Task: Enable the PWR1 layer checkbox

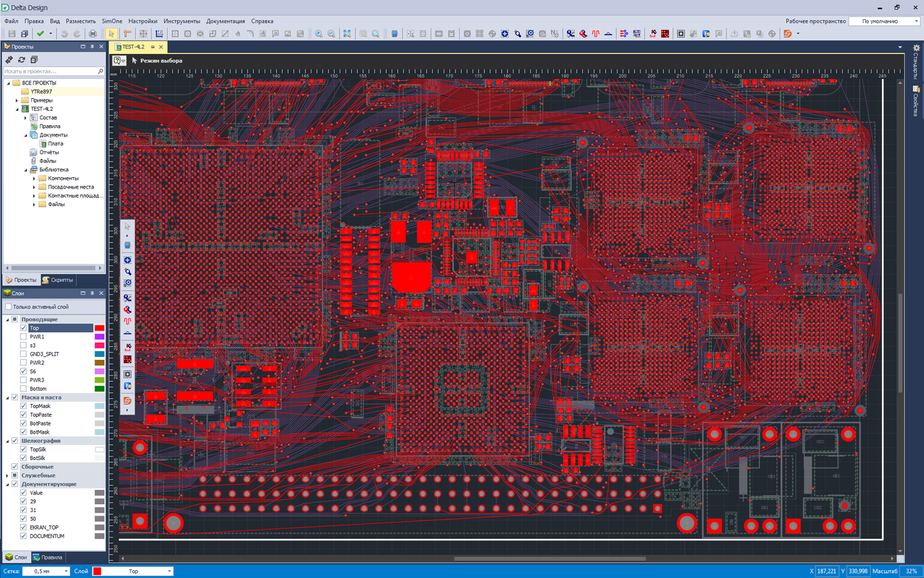Action: pos(23,337)
